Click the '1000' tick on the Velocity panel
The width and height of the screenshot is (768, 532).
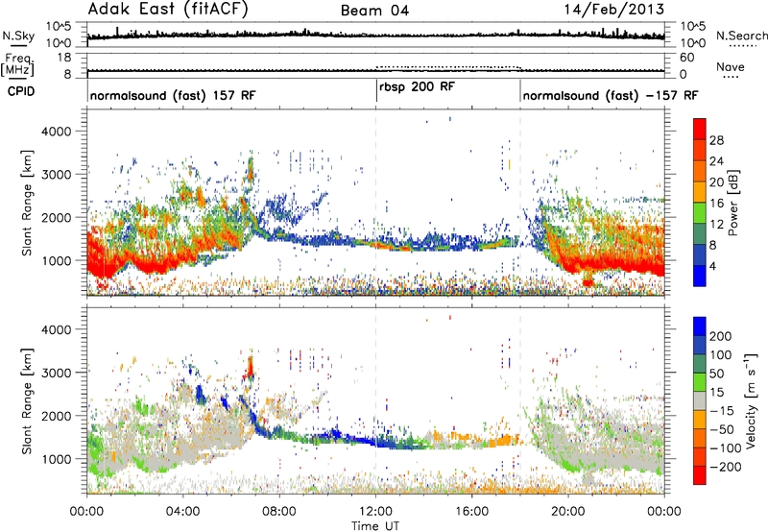(x=56, y=459)
